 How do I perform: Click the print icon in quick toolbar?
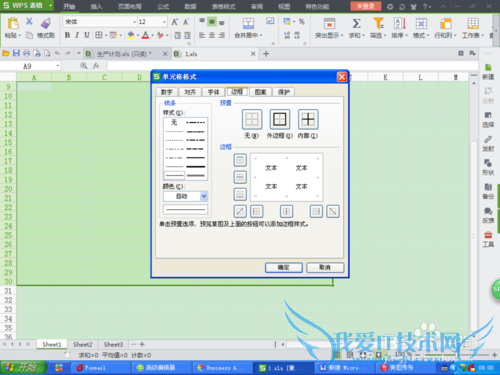pyautogui.click(x=26, y=53)
